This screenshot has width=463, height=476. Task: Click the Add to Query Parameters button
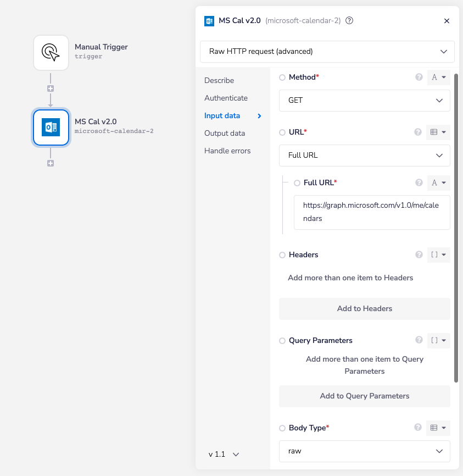click(364, 396)
